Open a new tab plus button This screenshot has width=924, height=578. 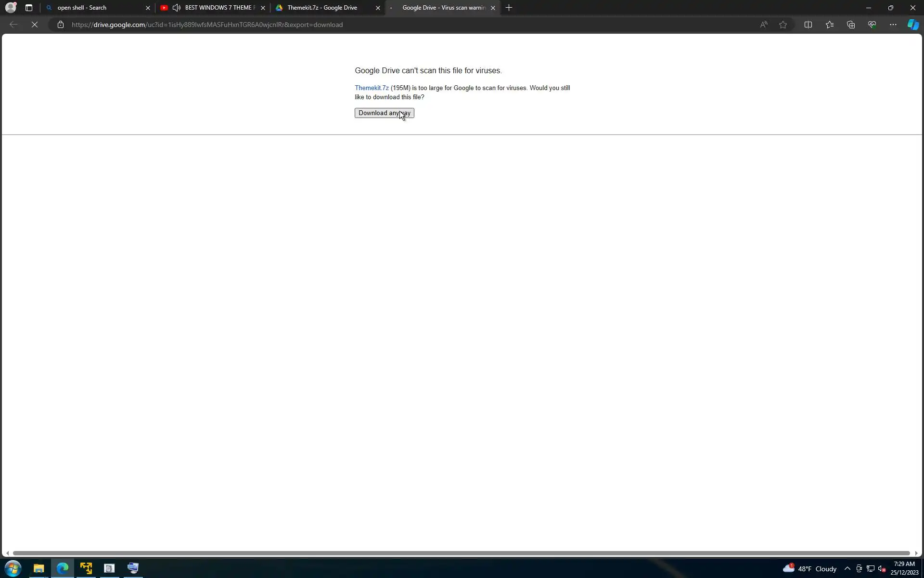[x=509, y=8]
